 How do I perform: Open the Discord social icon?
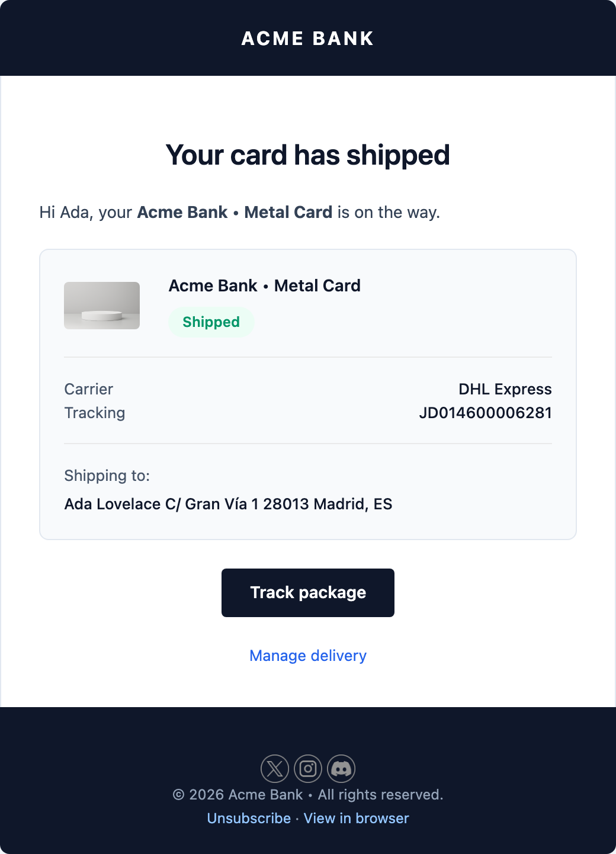click(341, 768)
